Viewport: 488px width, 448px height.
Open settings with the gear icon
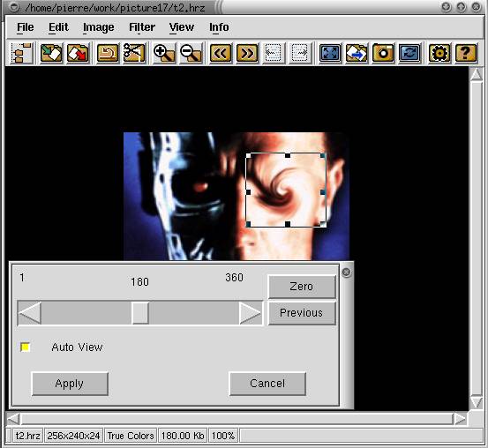tap(439, 53)
